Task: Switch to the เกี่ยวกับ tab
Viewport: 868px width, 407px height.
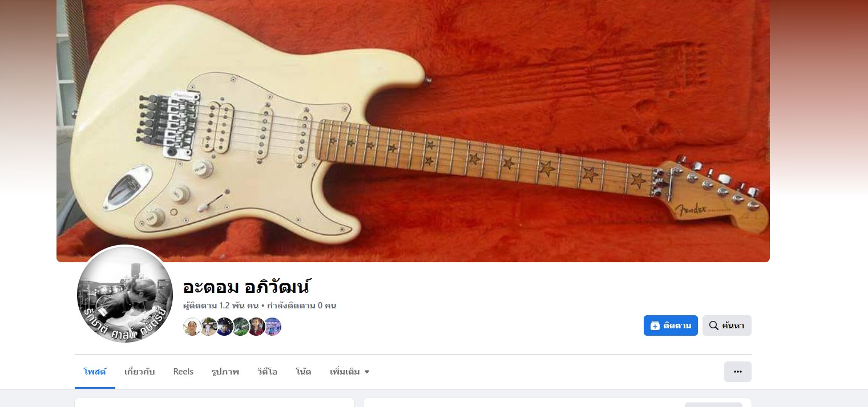Action: [x=139, y=372]
